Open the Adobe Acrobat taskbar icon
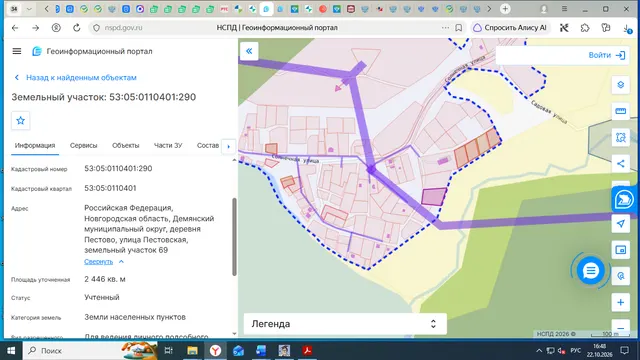The height and width of the screenshot is (360, 640). tap(307, 351)
